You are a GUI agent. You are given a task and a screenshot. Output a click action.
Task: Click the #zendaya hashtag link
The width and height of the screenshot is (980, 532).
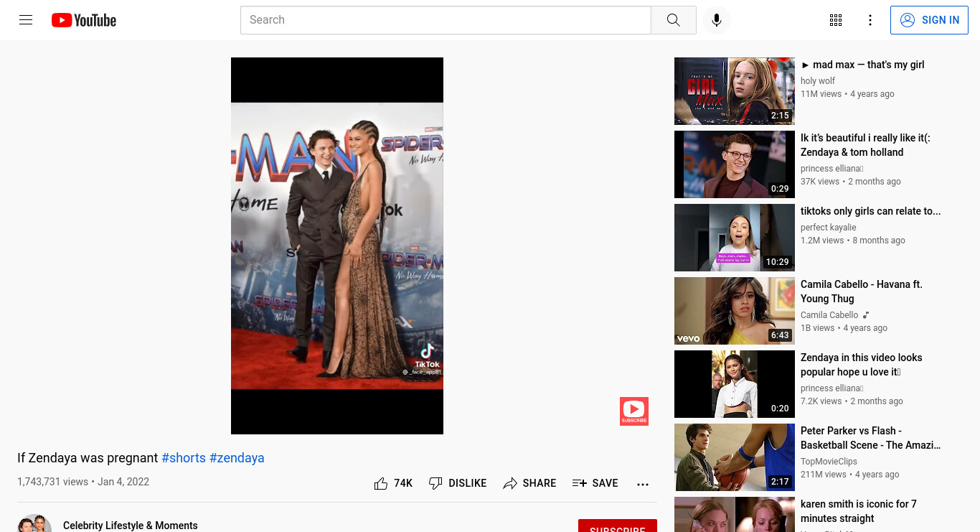point(237,458)
